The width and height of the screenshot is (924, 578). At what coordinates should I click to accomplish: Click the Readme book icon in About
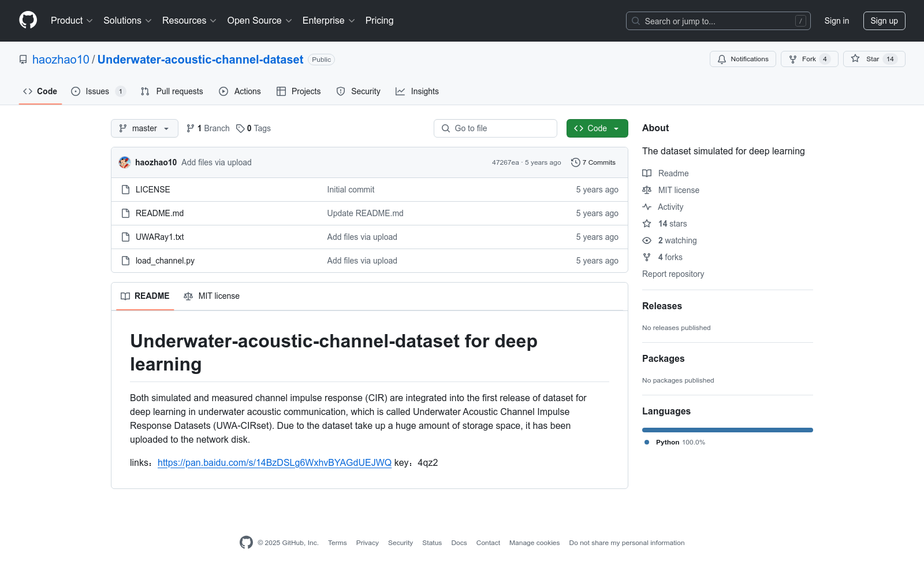pos(647,173)
